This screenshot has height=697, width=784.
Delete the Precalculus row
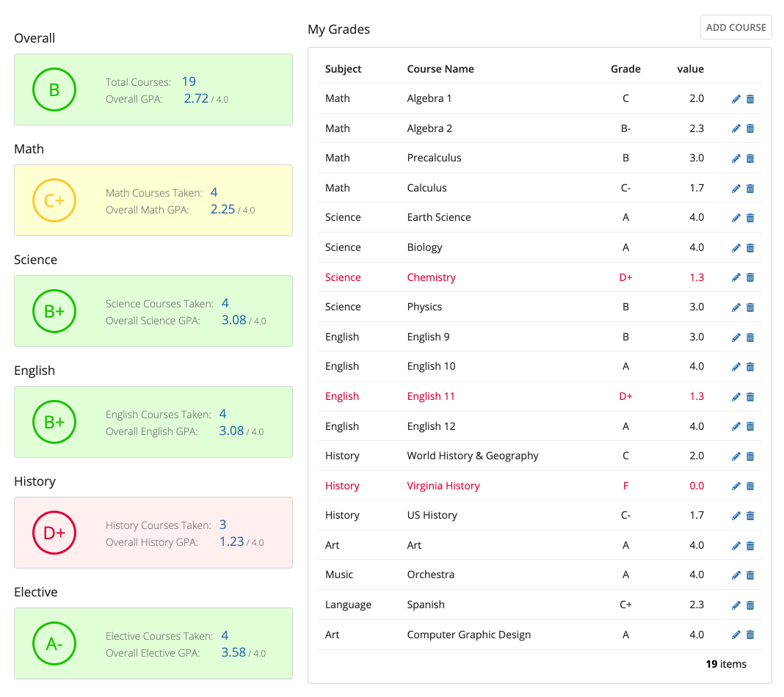point(749,158)
